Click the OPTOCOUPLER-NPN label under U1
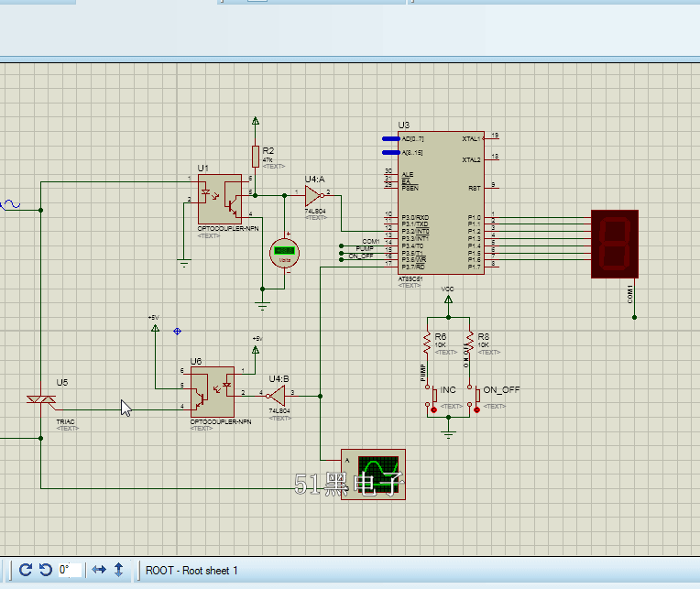Image resolution: width=700 pixels, height=589 pixels. (x=228, y=228)
